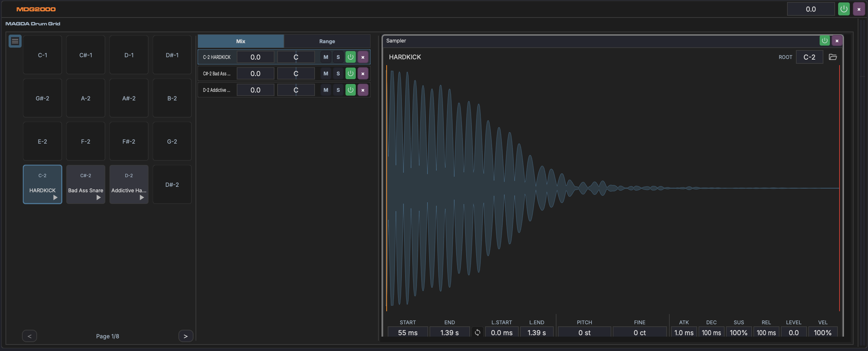Select the empty D#-2 pad
Image resolution: width=868 pixels, height=351 pixels.
tap(172, 185)
